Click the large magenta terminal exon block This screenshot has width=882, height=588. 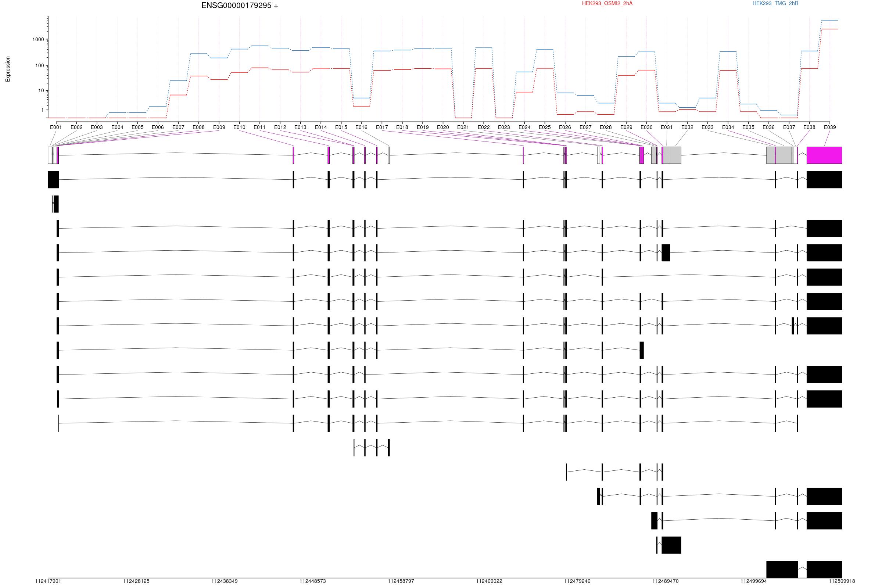point(825,155)
